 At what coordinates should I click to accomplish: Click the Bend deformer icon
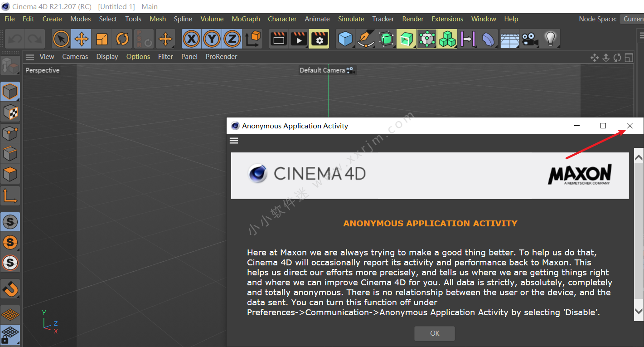tap(489, 39)
